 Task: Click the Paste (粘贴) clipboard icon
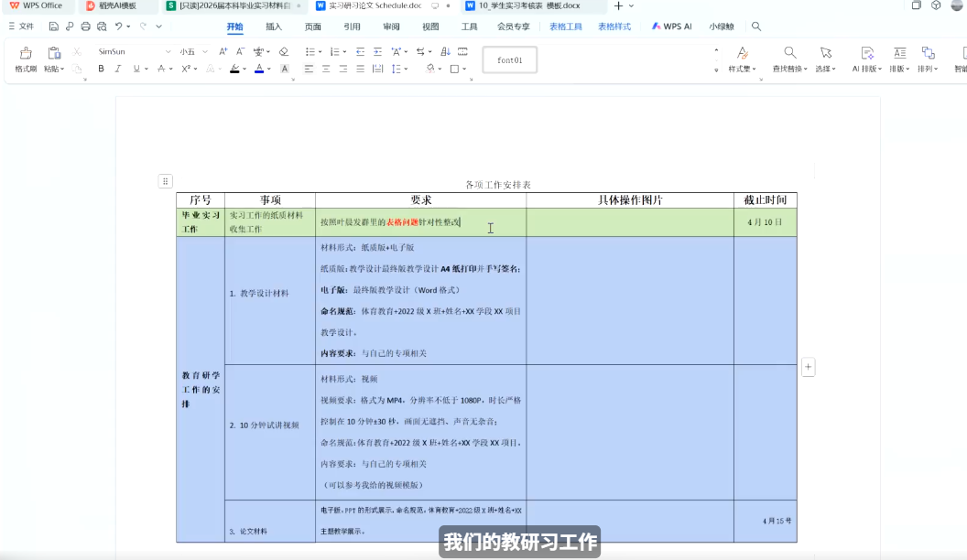(54, 54)
